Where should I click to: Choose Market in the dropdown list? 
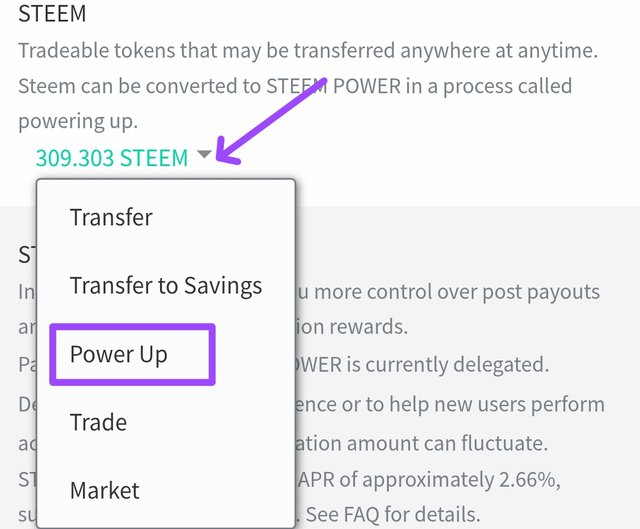pos(105,491)
